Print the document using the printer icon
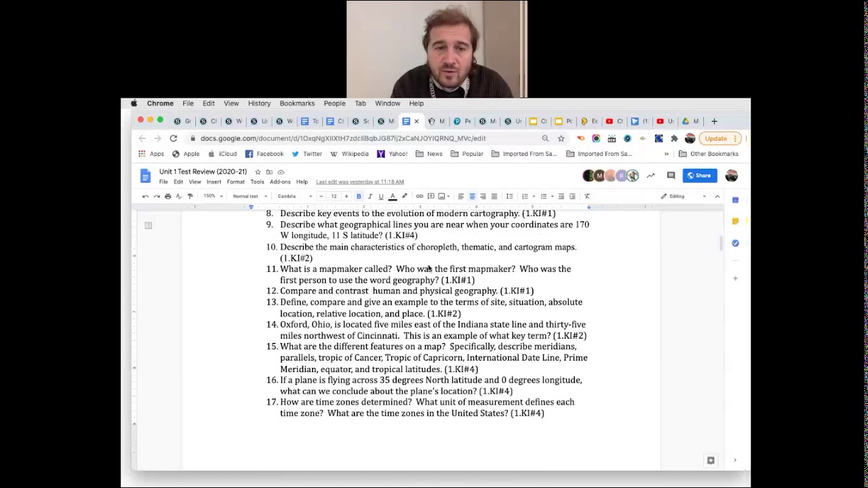The image size is (868, 488). point(167,197)
